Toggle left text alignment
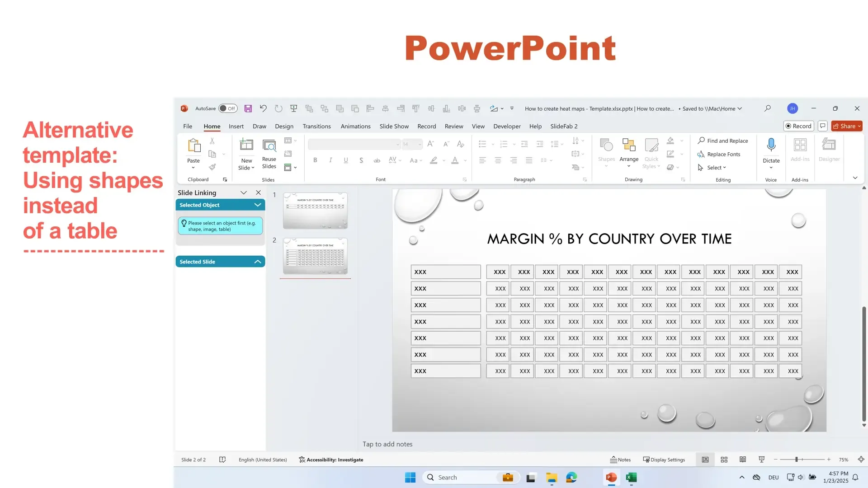 coord(482,160)
